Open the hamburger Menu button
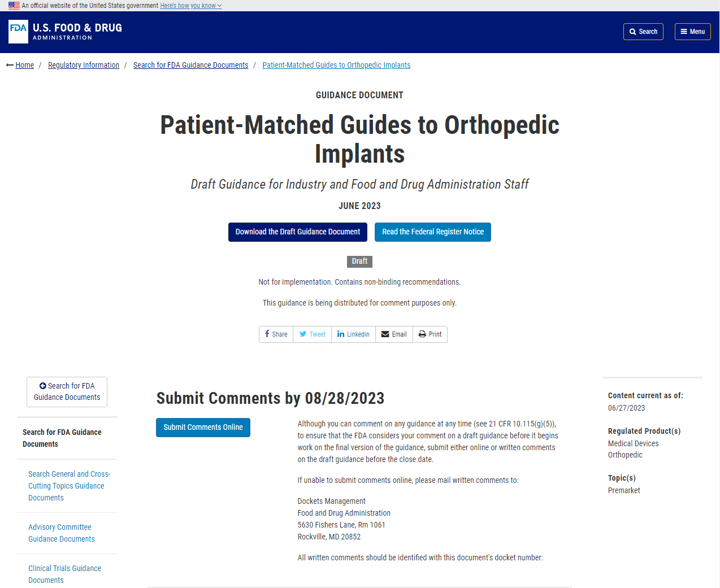720x588 pixels. pos(692,32)
